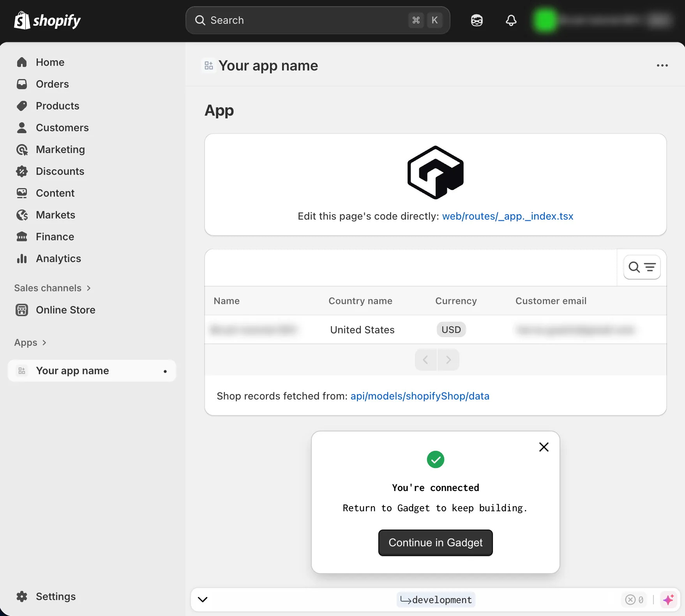
Task: Click the sparkle AI icon bottom right
Action: [669, 600]
